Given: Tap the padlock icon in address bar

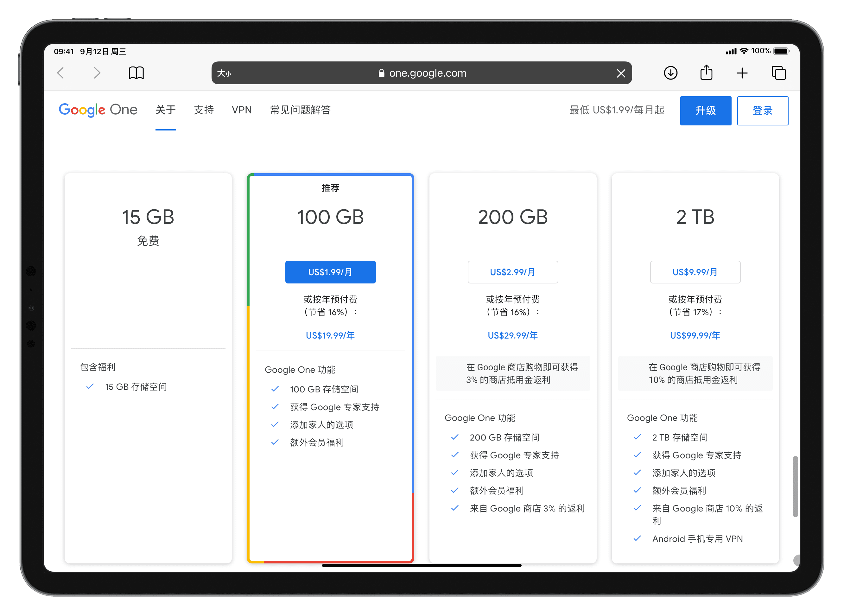Looking at the screenshot, I should coord(381,73).
